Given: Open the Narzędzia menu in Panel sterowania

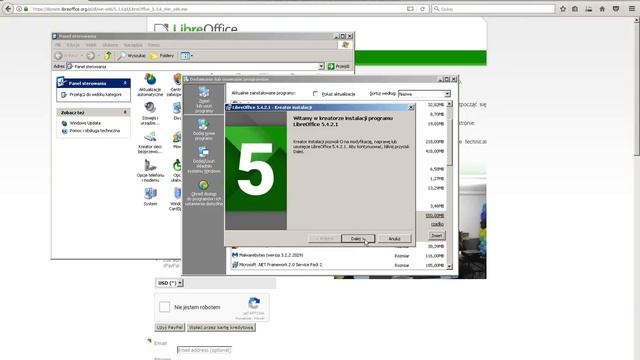Looking at the screenshot, I should [133, 45].
